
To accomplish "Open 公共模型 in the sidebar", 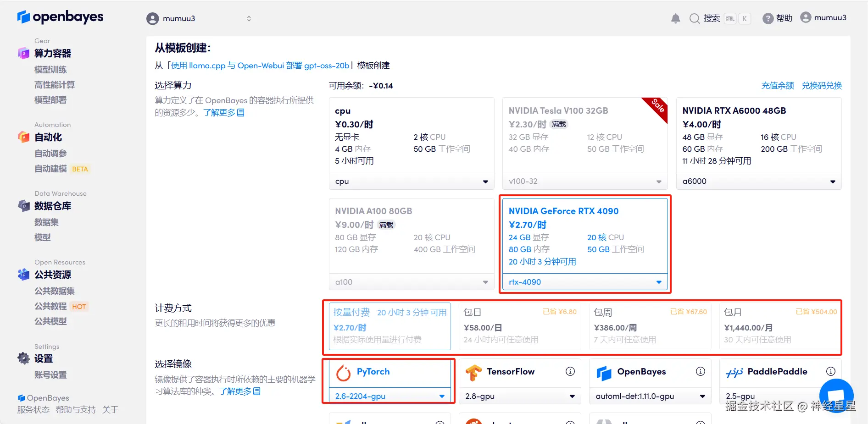I will pyautogui.click(x=50, y=321).
